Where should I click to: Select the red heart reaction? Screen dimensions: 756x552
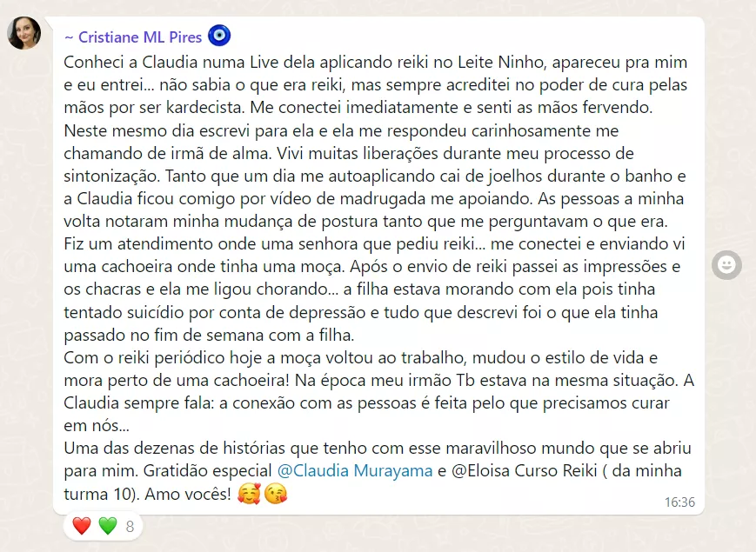tap(82, 526)
